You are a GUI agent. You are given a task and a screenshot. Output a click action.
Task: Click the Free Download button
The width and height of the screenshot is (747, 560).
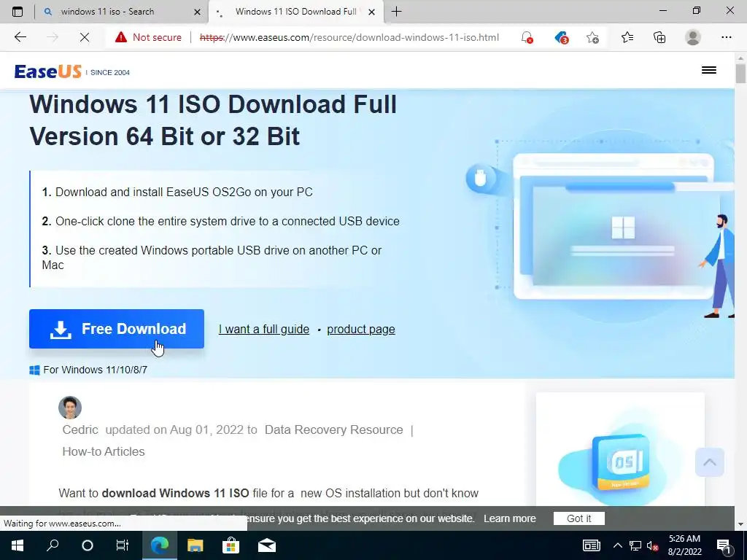pyautogui.click(x=117, y=329)
